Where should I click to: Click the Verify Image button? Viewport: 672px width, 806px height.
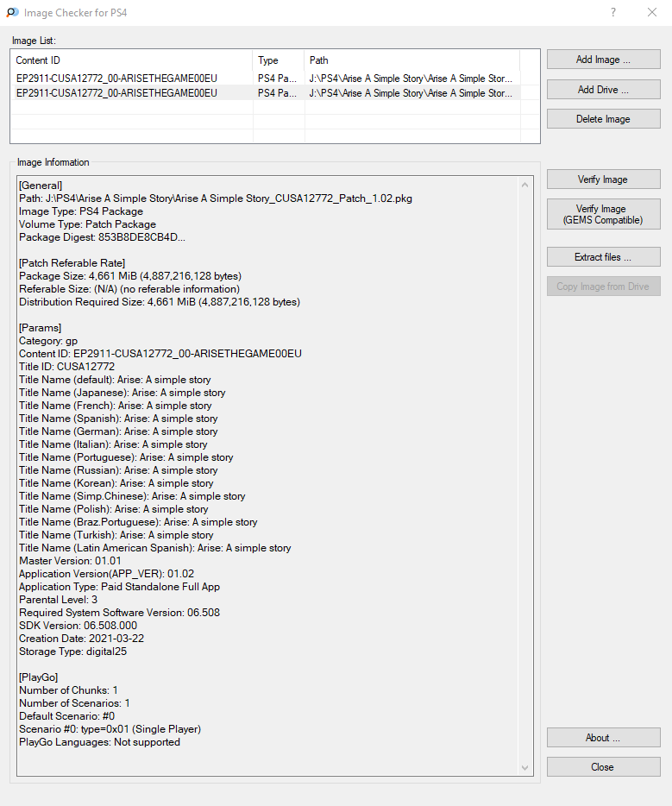(x=603, y=179)
